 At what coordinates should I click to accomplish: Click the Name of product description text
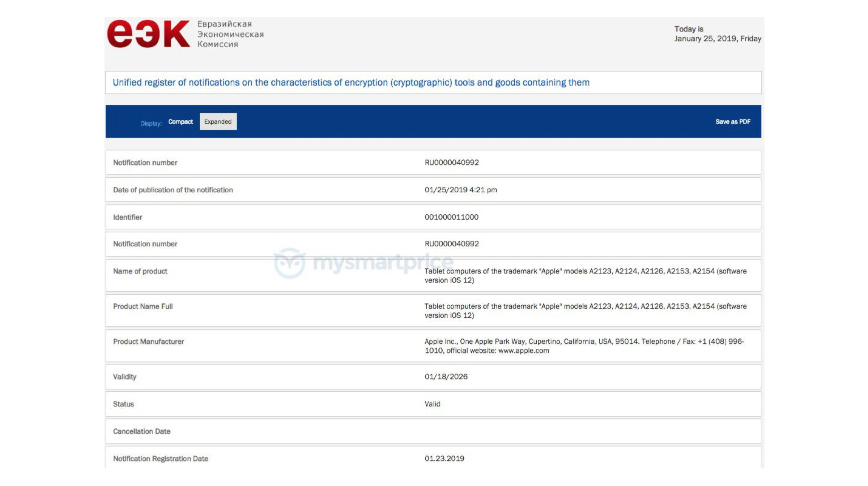(585, 275)
